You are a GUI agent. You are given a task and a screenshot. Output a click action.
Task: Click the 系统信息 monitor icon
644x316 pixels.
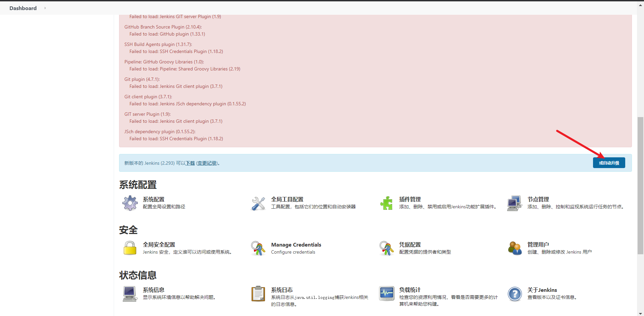click(130, 294)
